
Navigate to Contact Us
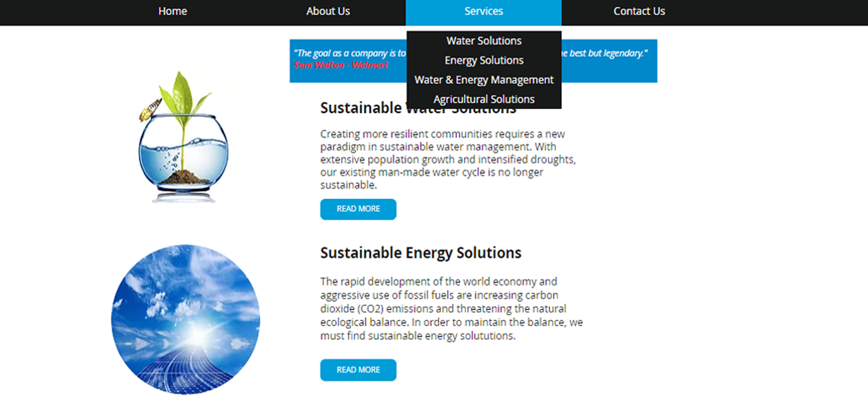(x=639, y=11)
